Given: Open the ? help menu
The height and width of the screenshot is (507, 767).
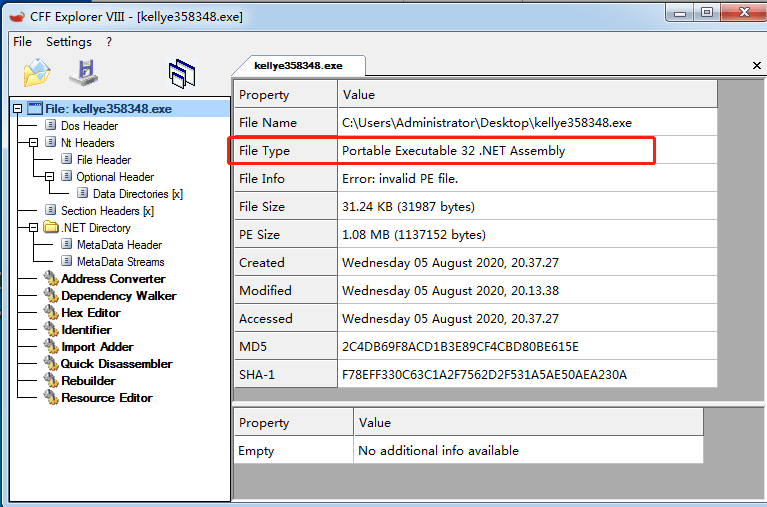Looking at the screenshot, I should click(x=109, y=42).
